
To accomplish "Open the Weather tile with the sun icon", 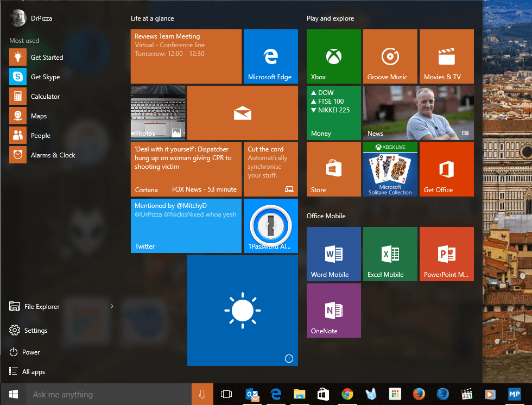I will point(243,311).
